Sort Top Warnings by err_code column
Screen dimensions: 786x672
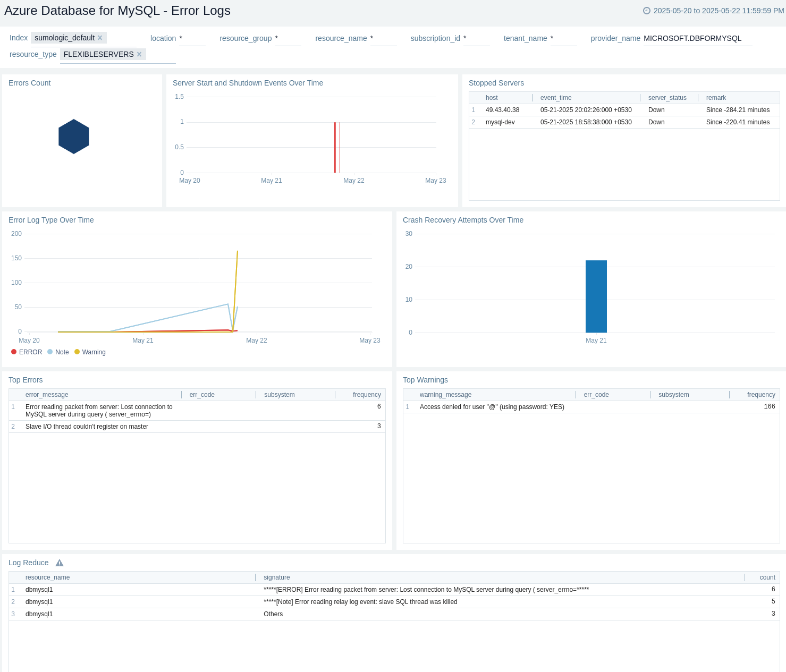(x=596, y=395)
